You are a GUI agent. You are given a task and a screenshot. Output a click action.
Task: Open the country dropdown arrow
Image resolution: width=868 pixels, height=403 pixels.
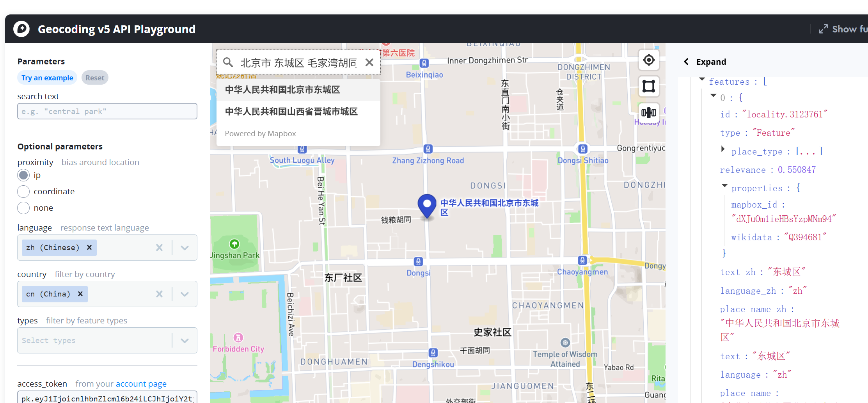coord(185,294)
